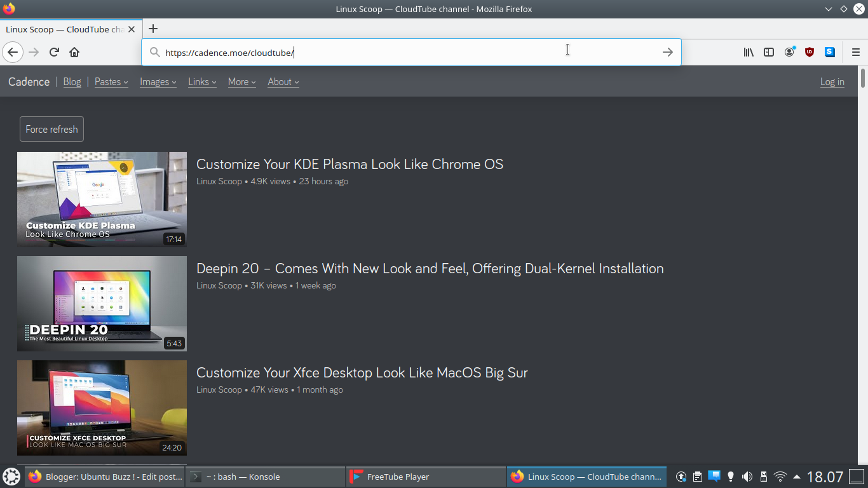868x488 pixels.
Task: Click the show desktop button
Action: point(857,477)
